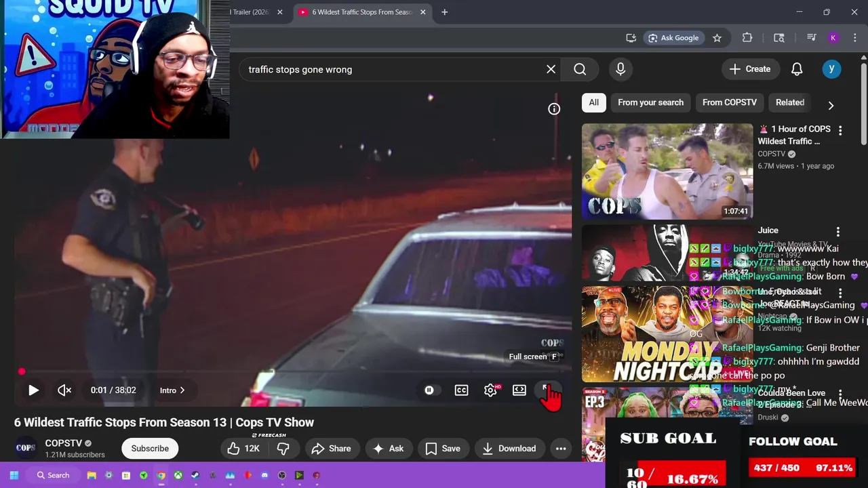The height and width of the screenshot is (488, 868).
Task: Open Chrome tab search icon
Action: (x=779, y=38)
